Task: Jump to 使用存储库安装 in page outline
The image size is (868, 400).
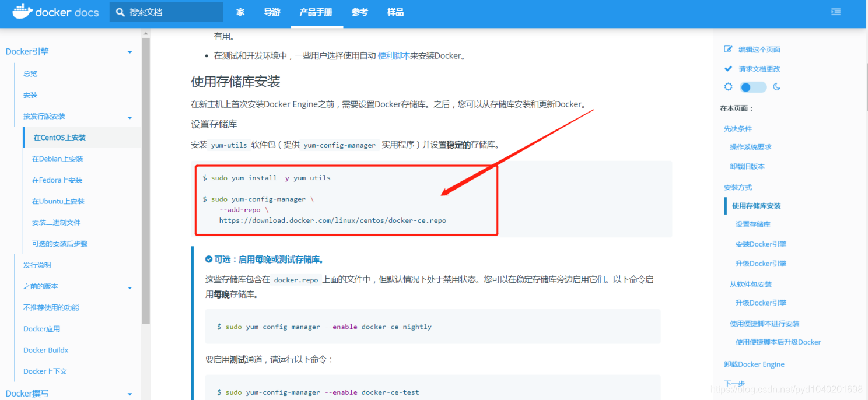Action: pos(757,206)
